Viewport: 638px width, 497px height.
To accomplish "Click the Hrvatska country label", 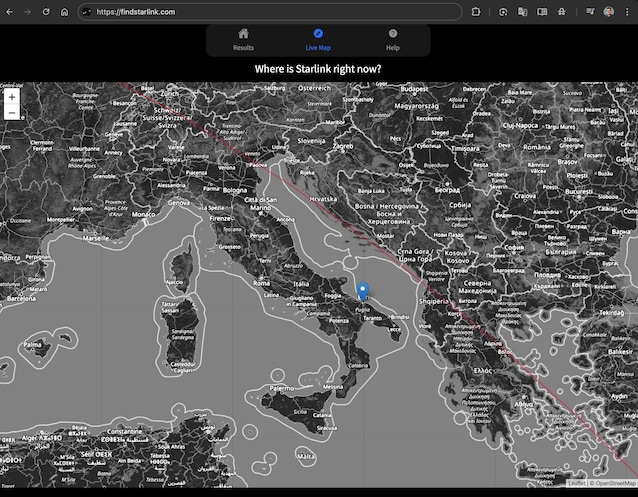I will 323,199.
